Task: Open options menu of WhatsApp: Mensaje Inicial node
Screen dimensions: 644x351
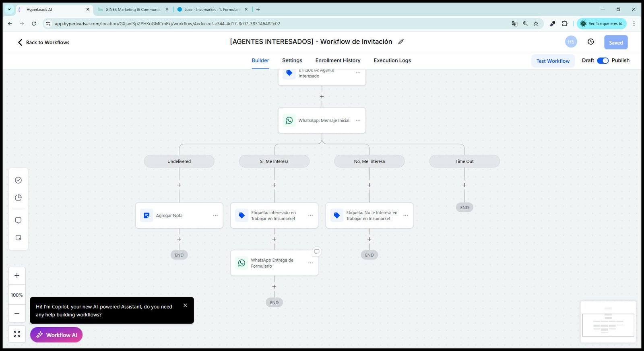Action: pos(358,120)
